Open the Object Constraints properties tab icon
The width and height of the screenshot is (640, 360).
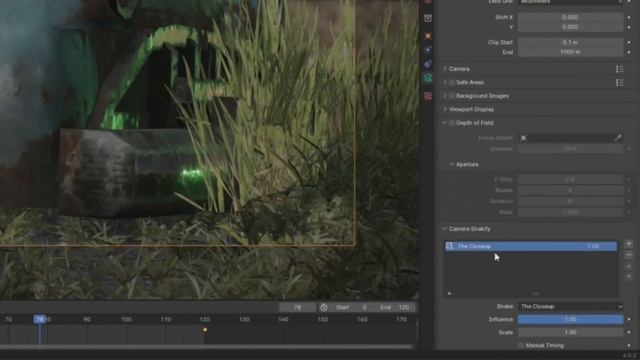click(428, 64)
